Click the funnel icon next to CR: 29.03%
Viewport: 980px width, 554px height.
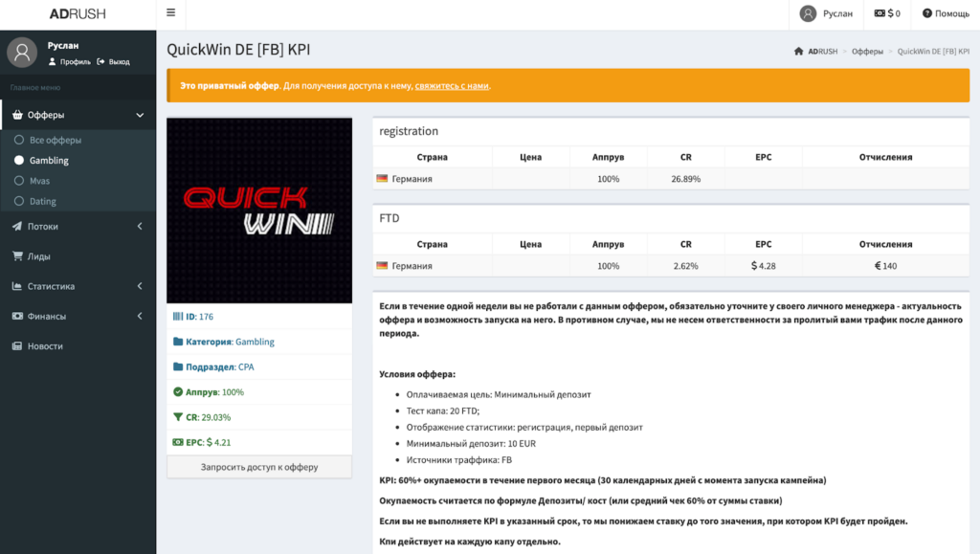point(178,416)
